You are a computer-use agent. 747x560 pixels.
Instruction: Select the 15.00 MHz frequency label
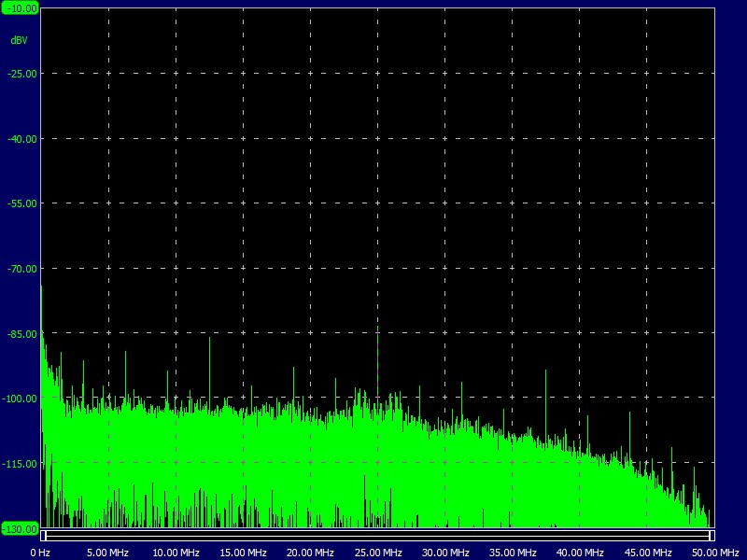coord(246,553)
